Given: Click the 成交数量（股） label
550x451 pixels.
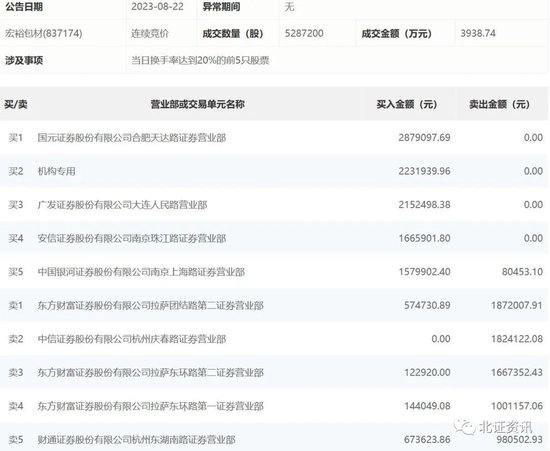Looking at the screenshot, I should [233, 33].
